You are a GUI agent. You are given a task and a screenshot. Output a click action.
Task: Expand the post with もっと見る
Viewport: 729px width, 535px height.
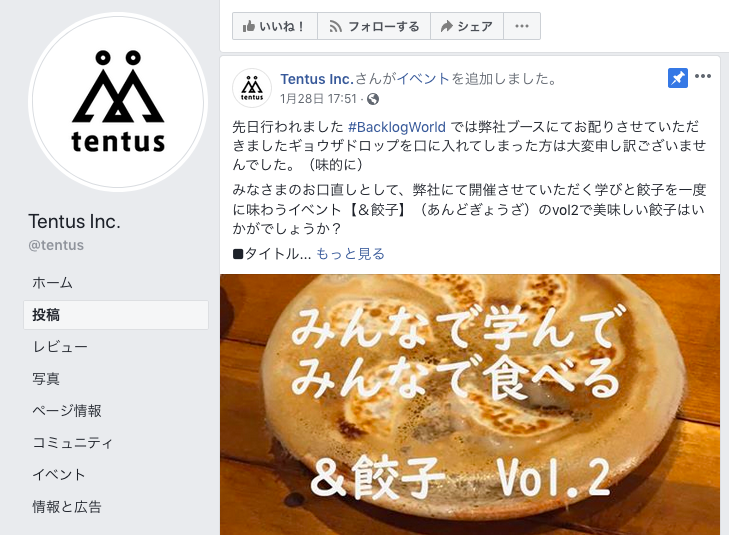(351, 254)
